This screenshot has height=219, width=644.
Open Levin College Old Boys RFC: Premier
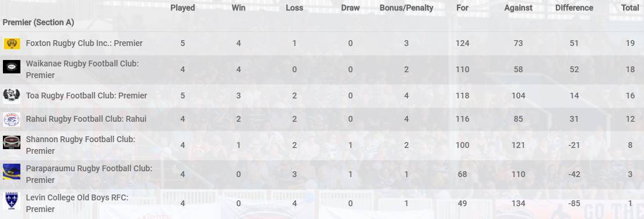[77, 203]
